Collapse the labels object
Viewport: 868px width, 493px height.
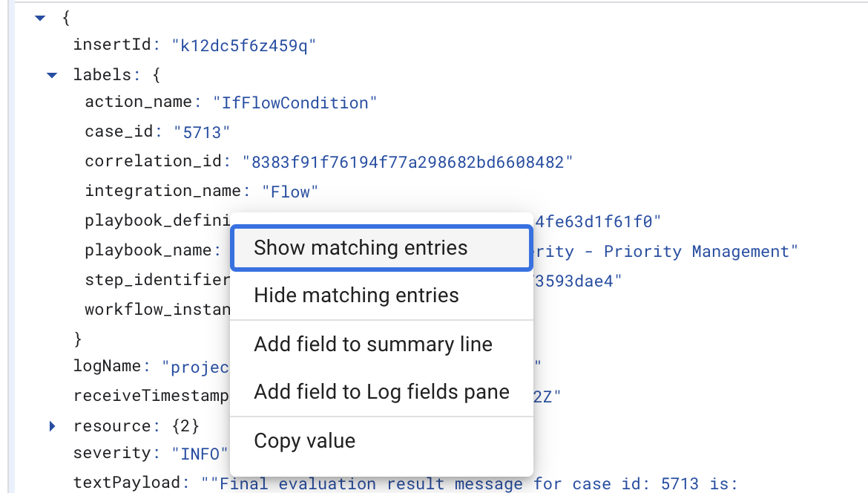[x=52, y=74]
